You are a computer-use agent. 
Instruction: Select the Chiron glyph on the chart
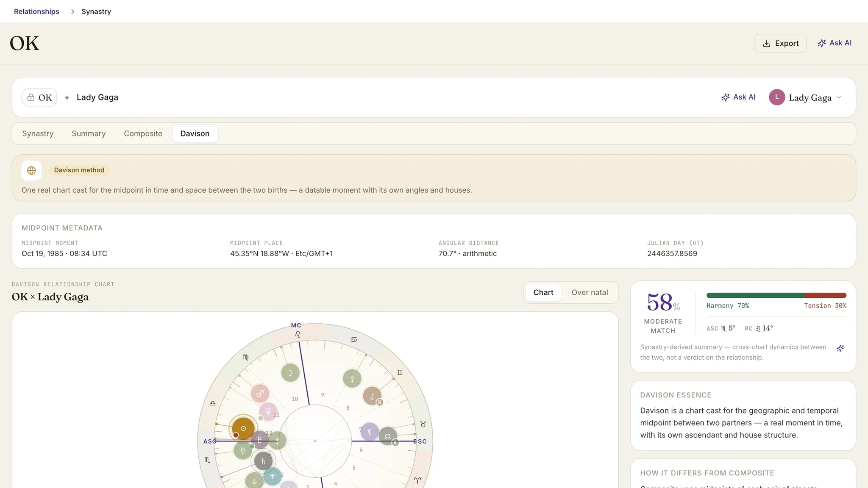372,396
